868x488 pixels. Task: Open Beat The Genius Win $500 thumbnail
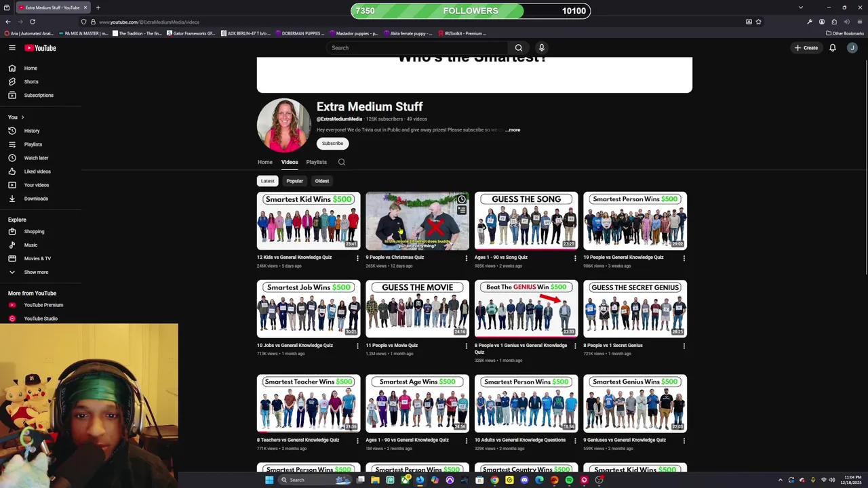point(526,309)
